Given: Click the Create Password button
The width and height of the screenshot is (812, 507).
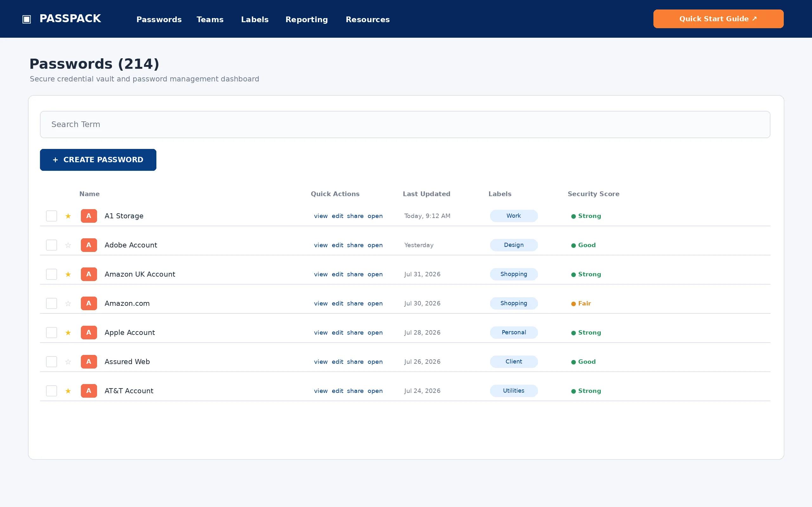Looking at the screenshot, I should click(x=98, y=160).
